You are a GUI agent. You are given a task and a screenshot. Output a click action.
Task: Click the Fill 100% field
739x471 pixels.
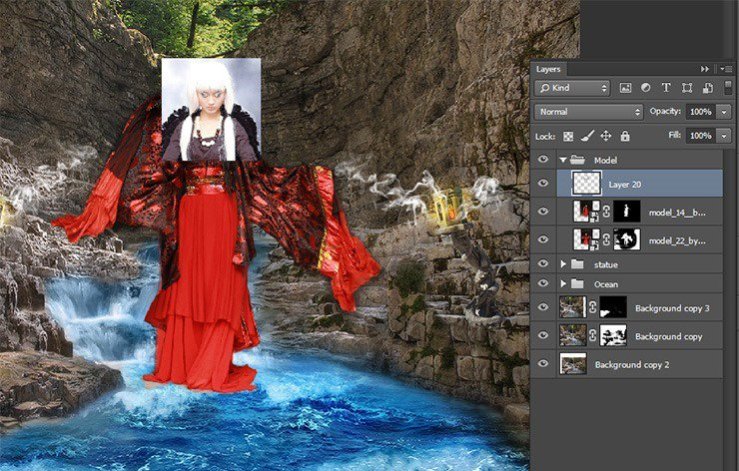point(701,136)
